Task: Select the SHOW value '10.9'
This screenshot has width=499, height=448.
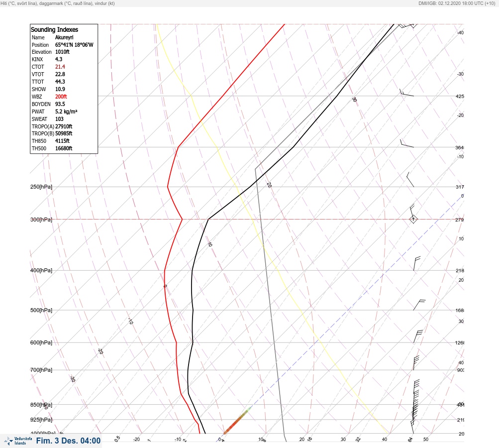Action: (x=60, y=89)
